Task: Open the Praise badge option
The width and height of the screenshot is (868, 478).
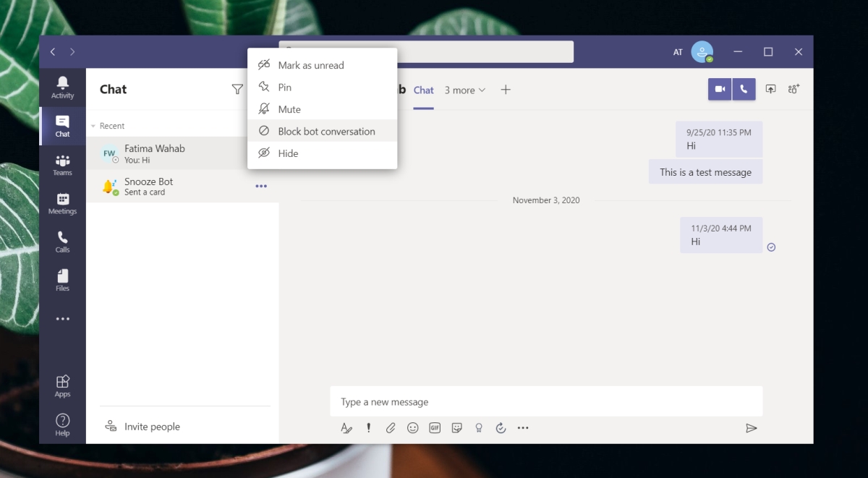Action: pyautogui.click(x=478, y=428)
